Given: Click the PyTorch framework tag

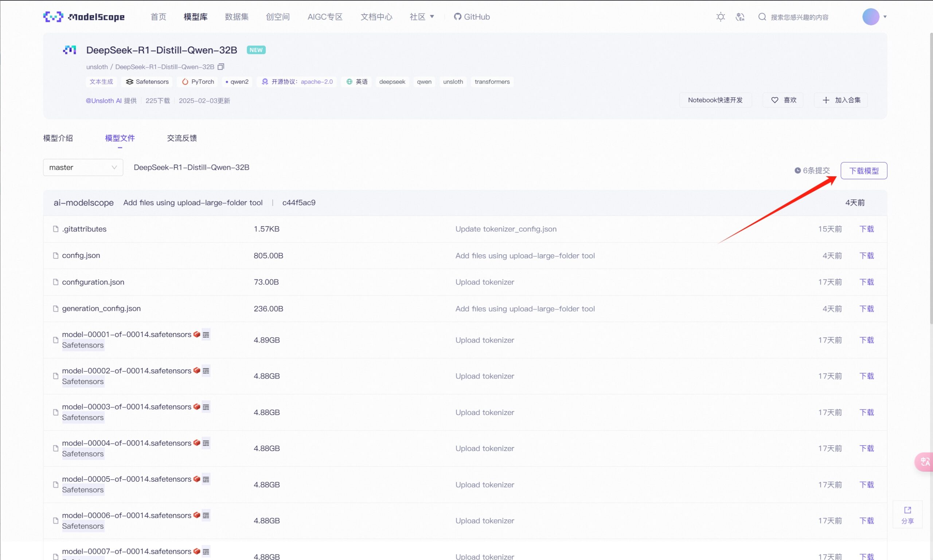Looking at the screenshot, I should tap(198, 82).
